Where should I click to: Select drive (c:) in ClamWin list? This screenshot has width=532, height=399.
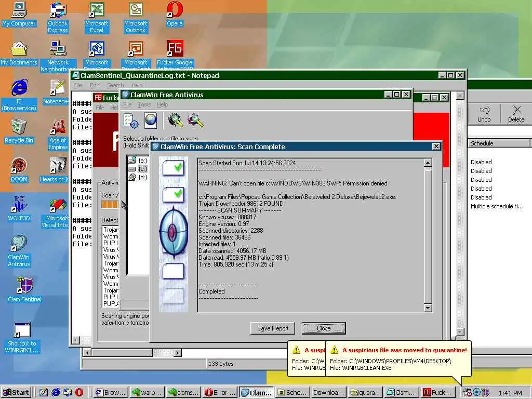(x=138, y=169)
